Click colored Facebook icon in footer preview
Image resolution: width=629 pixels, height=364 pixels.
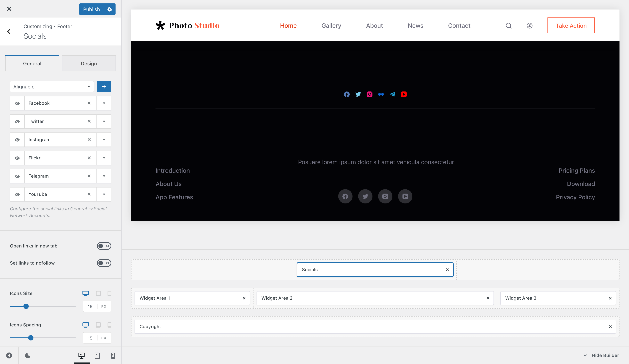click(347, 94)
